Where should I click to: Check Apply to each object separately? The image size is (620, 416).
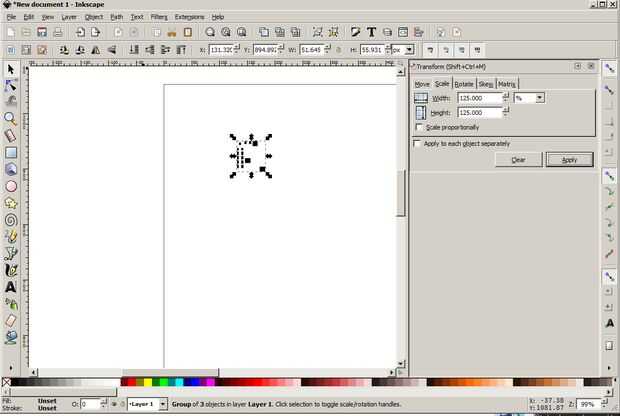417,143
